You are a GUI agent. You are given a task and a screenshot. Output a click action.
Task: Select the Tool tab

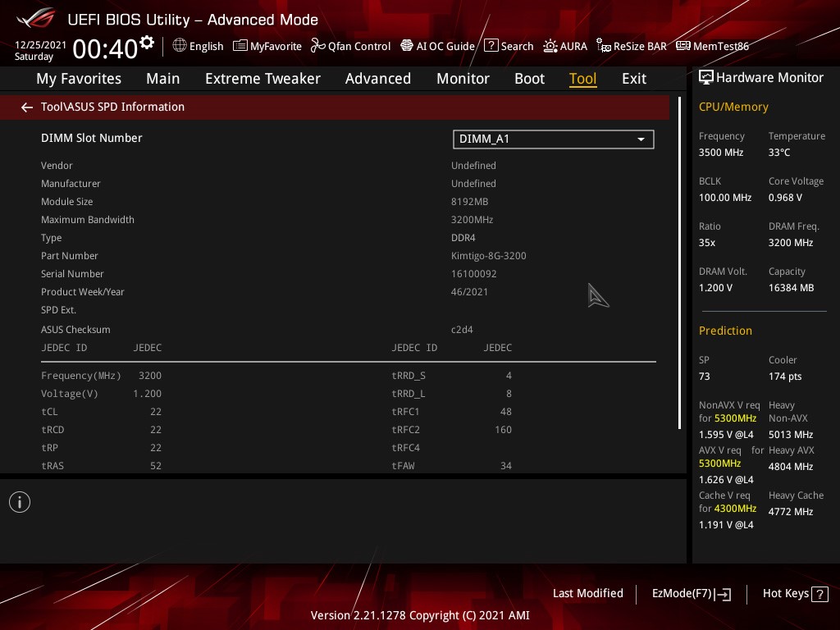(583, 79)
